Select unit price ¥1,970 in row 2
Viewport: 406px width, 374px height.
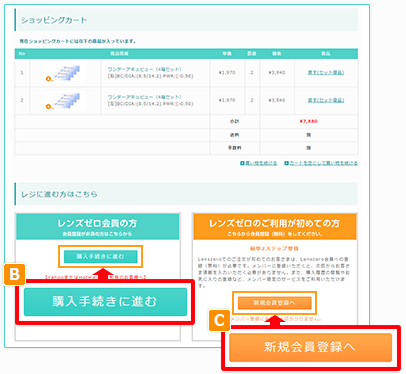point(227,100)
